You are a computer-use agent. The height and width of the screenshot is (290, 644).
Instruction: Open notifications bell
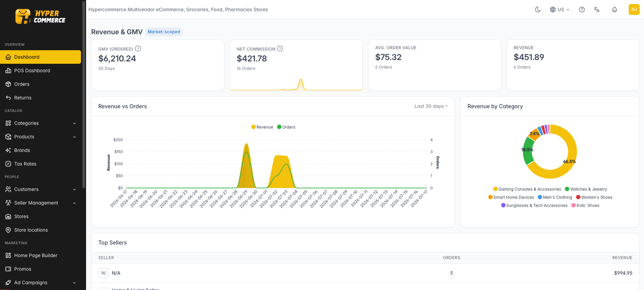click(615, 9)
